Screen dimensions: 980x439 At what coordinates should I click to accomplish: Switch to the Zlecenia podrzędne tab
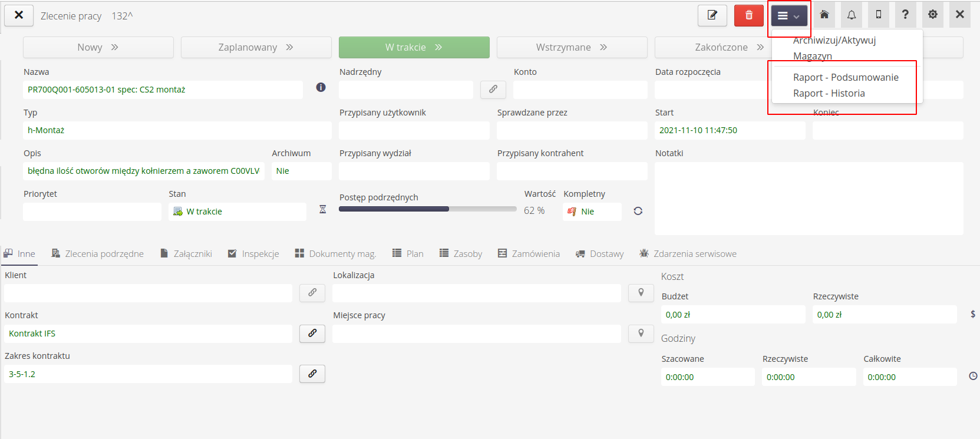click(x=98, y=254)
